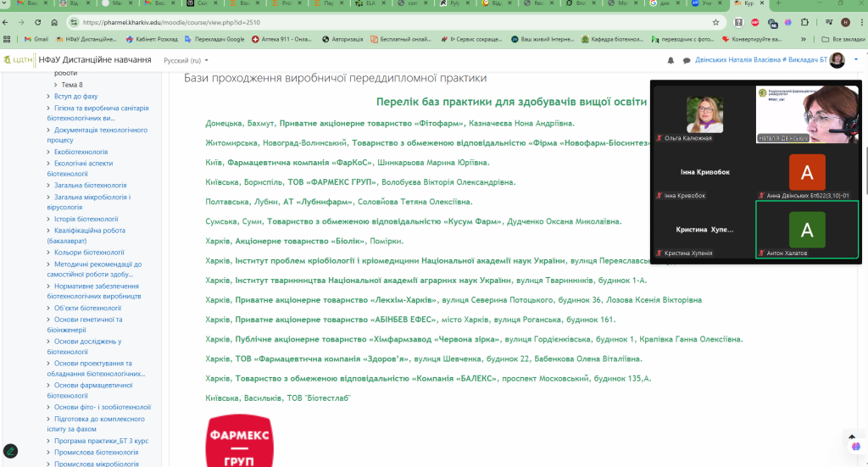This screenshot has width=868, height=467.
Task: Open the Русский (ru) language dropdown
Action: (186, 60)
